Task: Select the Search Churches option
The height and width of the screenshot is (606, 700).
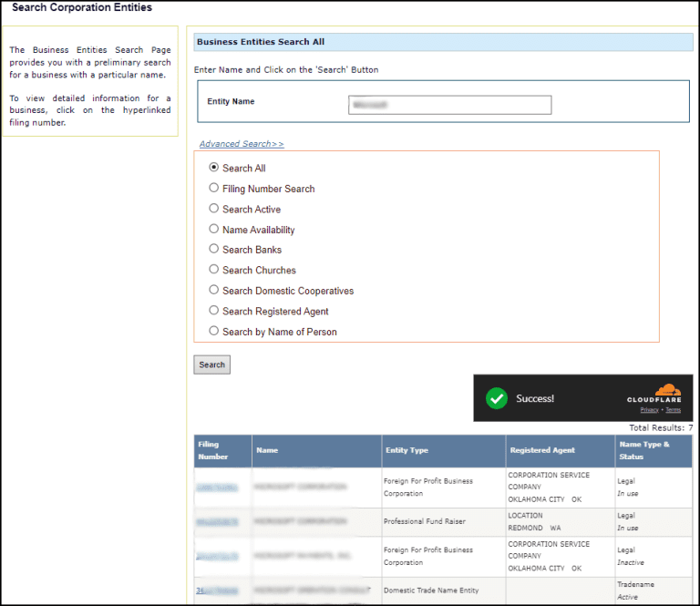Action: (x=214, y=270)
